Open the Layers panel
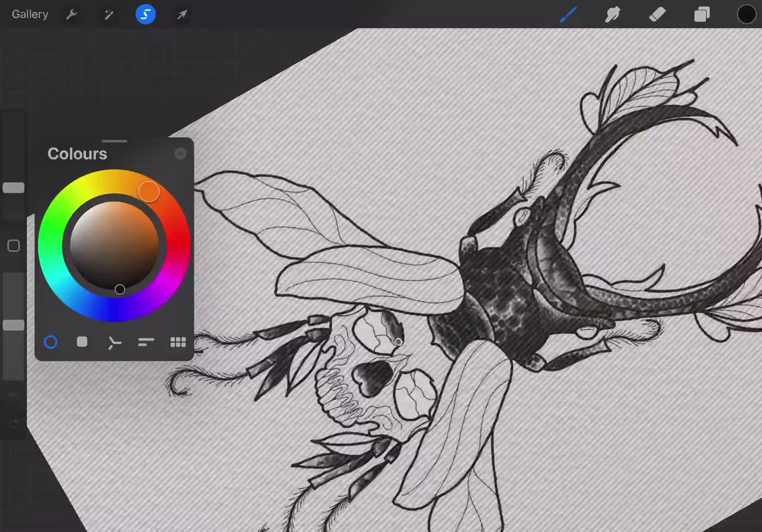Viewport: 762px width, 532px height. pyautogui.click(x=702, y=15)
